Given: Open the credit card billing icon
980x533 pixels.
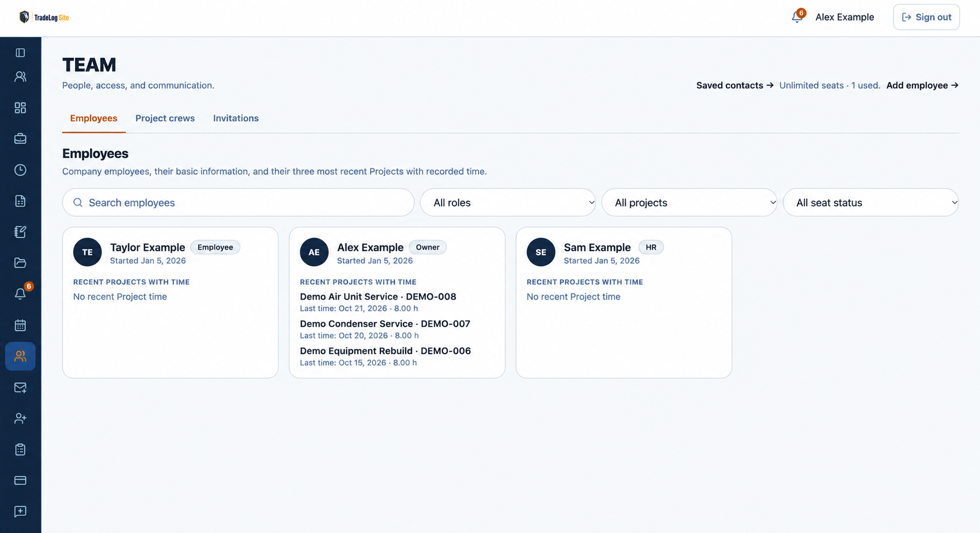Looking at the screenshot, I should 20,480.
